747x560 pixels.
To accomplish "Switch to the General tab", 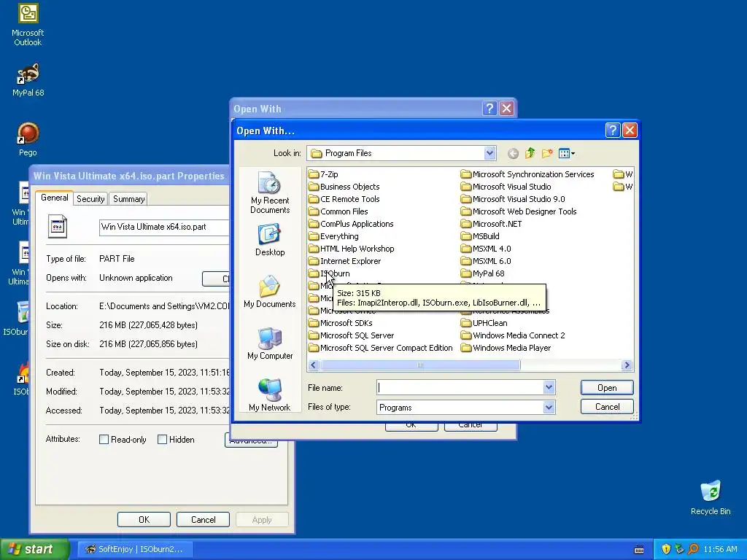I will (54, 198).
